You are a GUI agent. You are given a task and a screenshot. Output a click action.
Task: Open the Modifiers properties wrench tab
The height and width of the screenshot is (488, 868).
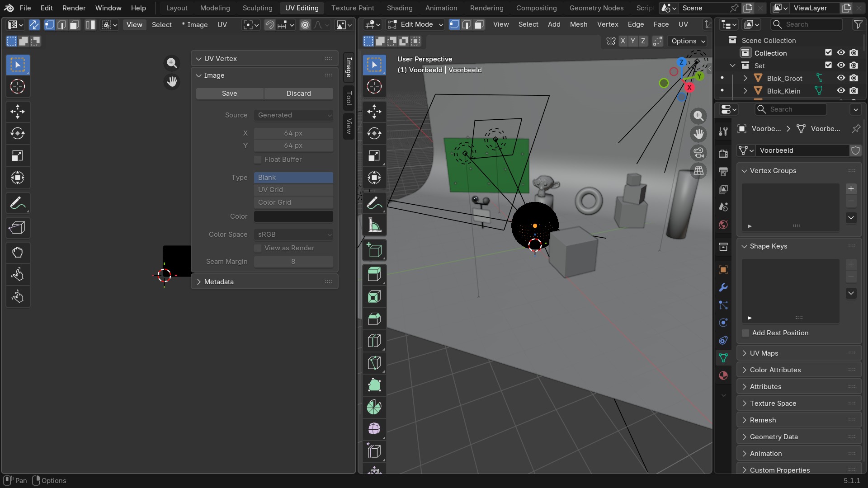pos(723,287)
